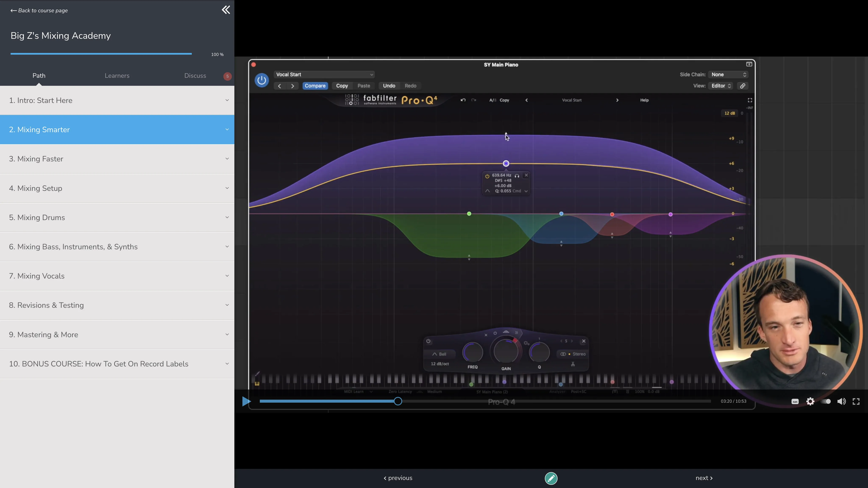Screen dimensions: 868x488
Task: Select the green EQ band node
Action: click(x=469, y=214)
